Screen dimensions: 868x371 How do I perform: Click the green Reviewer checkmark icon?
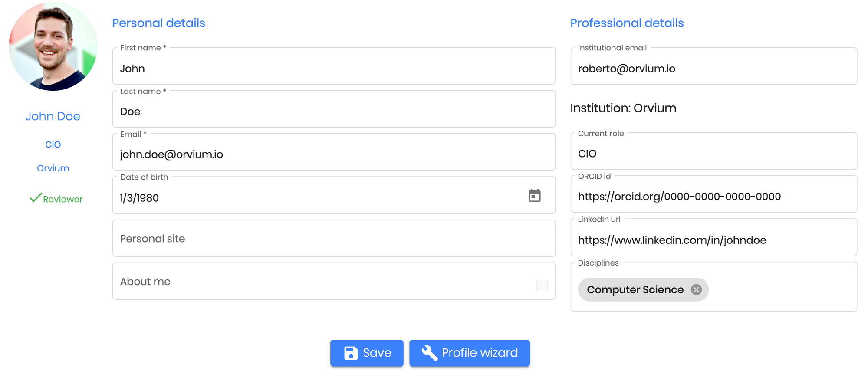[x=36, y=198]
